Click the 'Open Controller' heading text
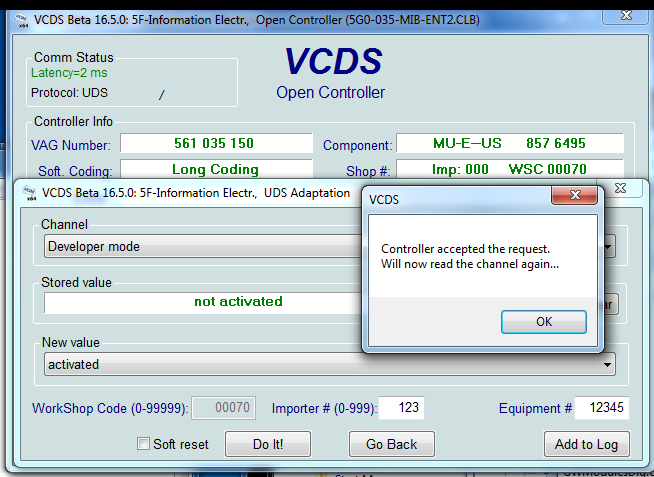 330,93
